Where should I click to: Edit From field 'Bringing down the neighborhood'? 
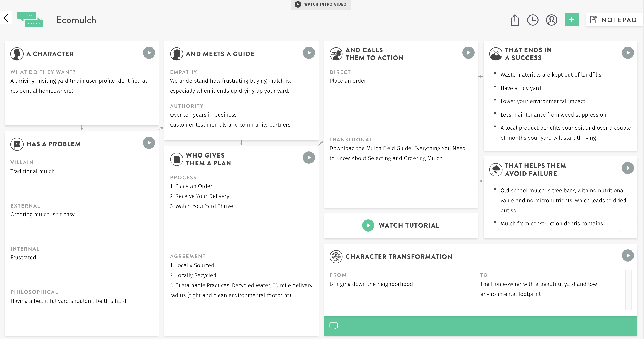pos(371,284)
